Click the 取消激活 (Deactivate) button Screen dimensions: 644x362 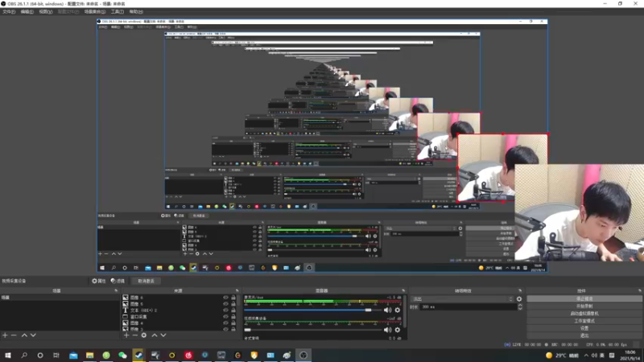[x=147, y=281]
